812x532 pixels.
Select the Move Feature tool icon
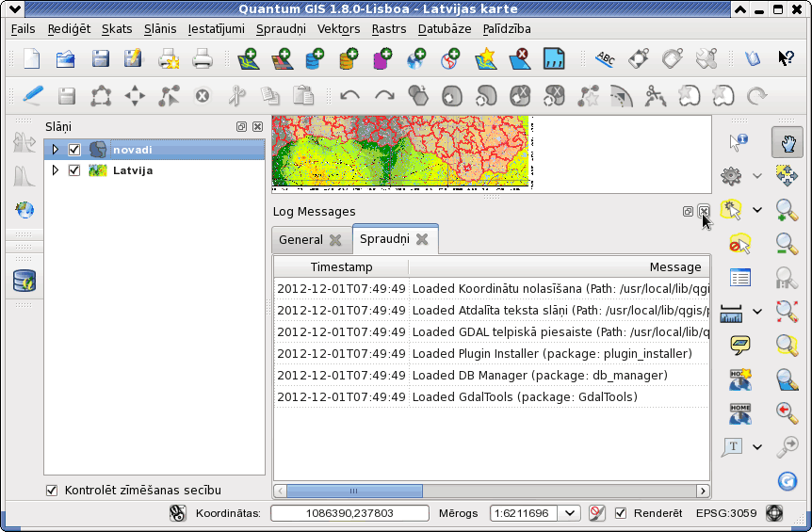pos(135,96)
